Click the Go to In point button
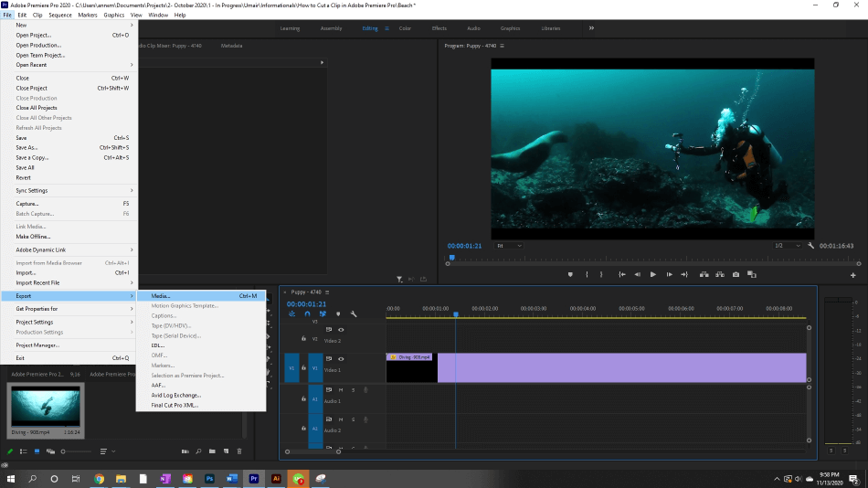Screen dimensions: 868x488 [x=622, y=274]
